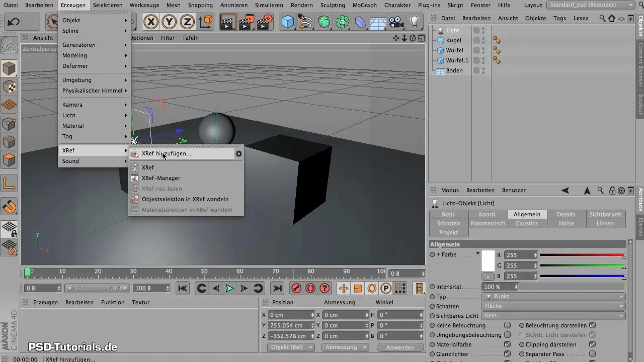This screenshot has width=644, height=362.
Task: Choose Objektselektion in XRef wandeln
Action: 186,199
